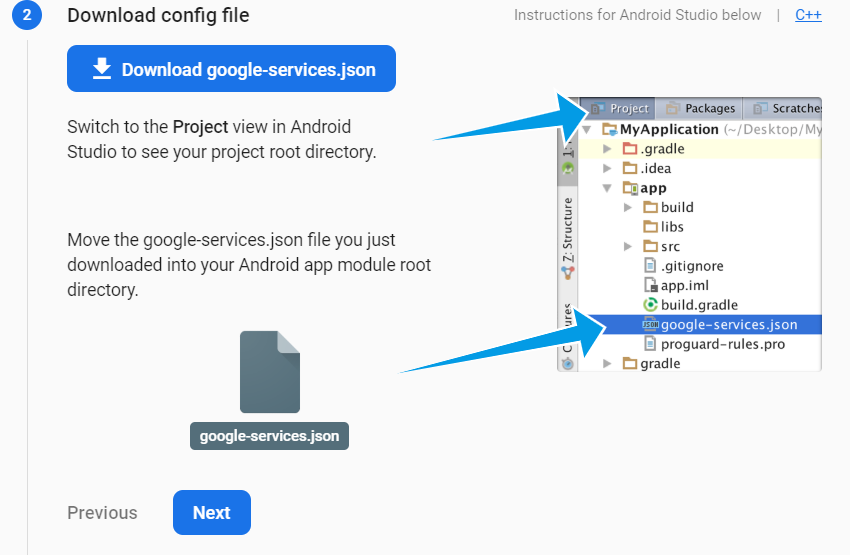Click the app module folder icon
This screenshot has height=555, width=850.
pos(630,188)
